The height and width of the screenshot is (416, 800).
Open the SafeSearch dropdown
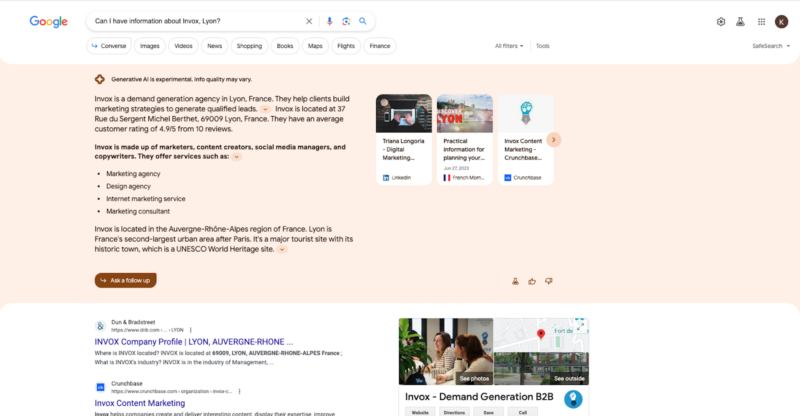(771, 46)
